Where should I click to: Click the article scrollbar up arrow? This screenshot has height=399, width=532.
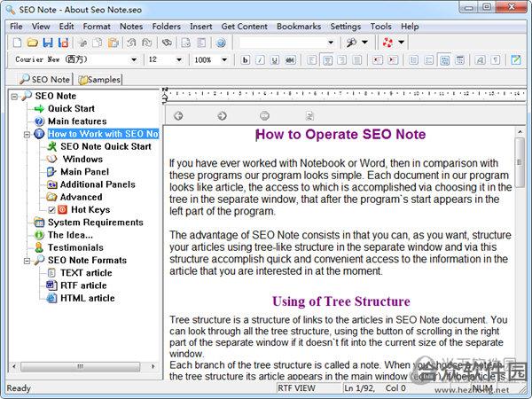click(x=520, y=131)
